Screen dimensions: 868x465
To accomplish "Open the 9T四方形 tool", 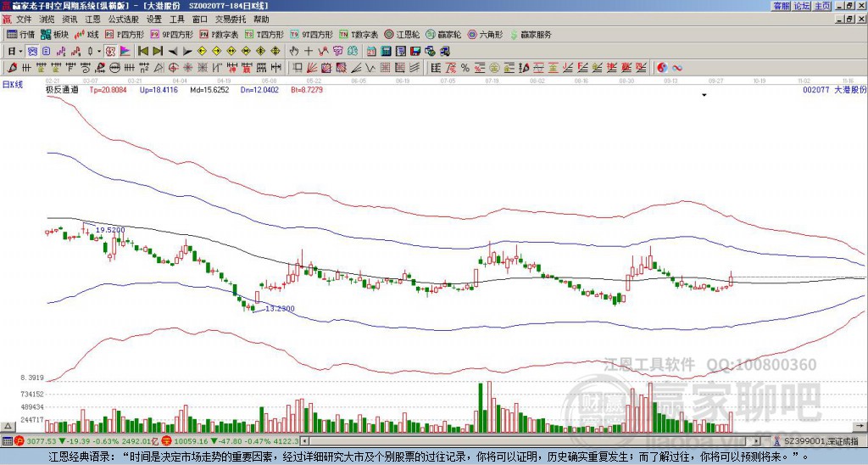I will click(312, 34).
